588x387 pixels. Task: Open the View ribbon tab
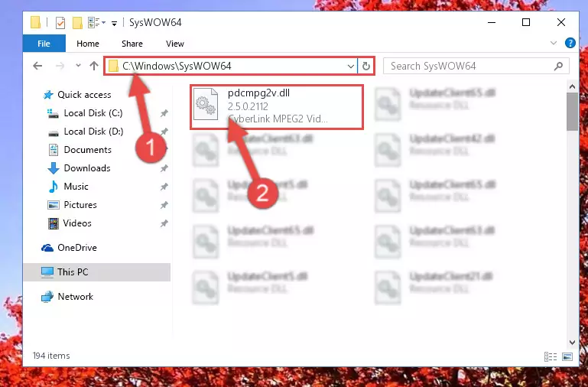(x=175, y=44)
